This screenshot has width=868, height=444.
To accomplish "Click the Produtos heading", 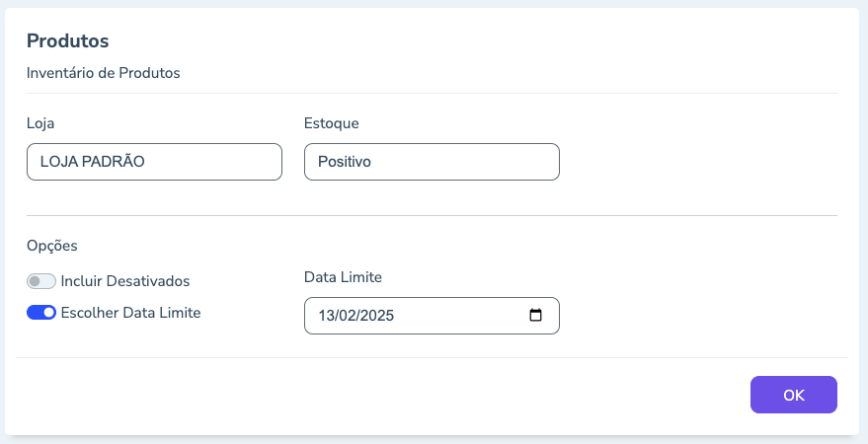I will coord(67,41).
